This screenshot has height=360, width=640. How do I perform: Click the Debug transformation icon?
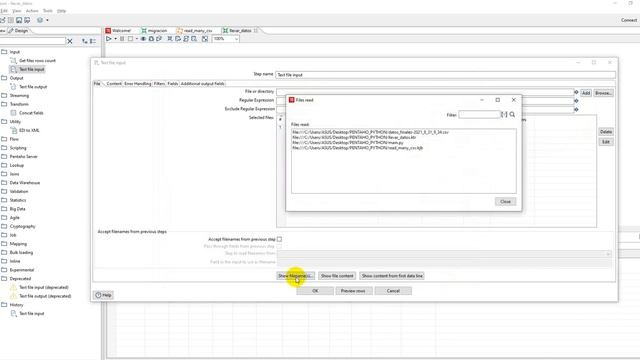[x=151, y=39]
